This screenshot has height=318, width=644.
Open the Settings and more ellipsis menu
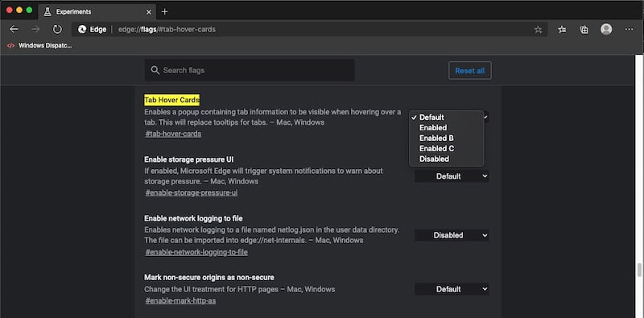[x=629, y=29]
